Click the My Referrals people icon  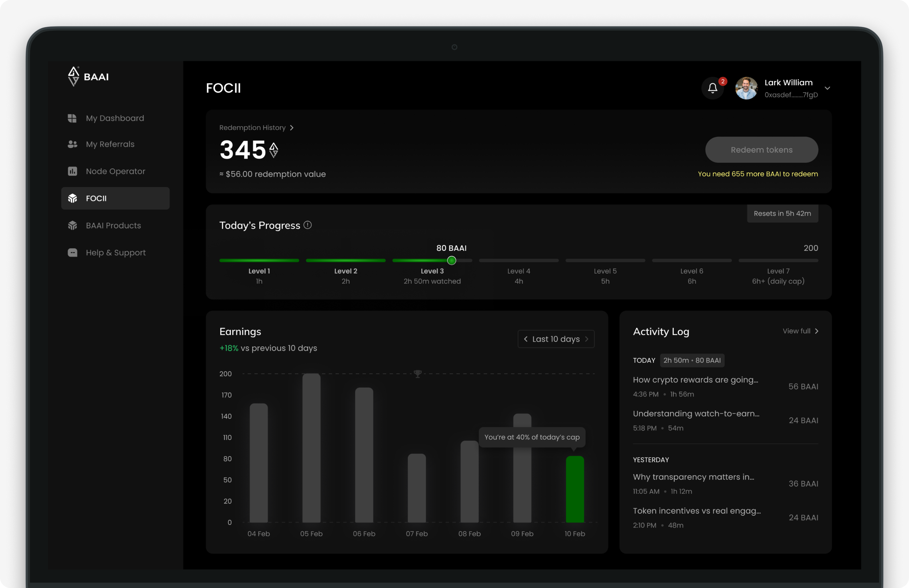72,144
